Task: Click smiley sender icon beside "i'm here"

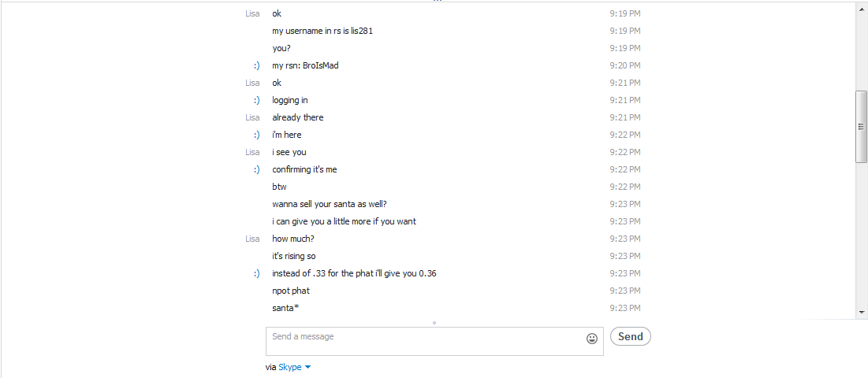Action: click(x=256, y=135)
